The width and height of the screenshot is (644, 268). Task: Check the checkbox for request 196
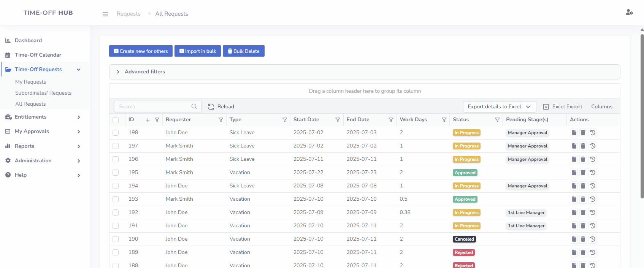(x=116, y=159)
